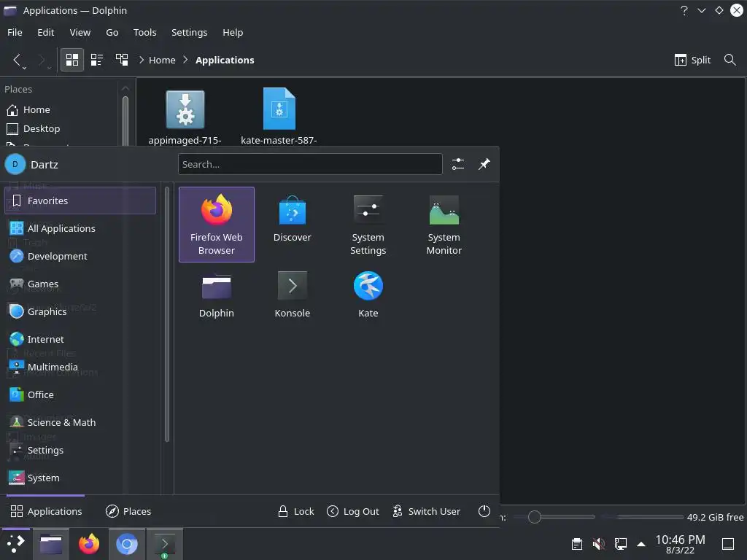The width and height of the screenshot is (747, 560).
Task: Open Games category
Action: pyautogui.click(x=80, y=284)
